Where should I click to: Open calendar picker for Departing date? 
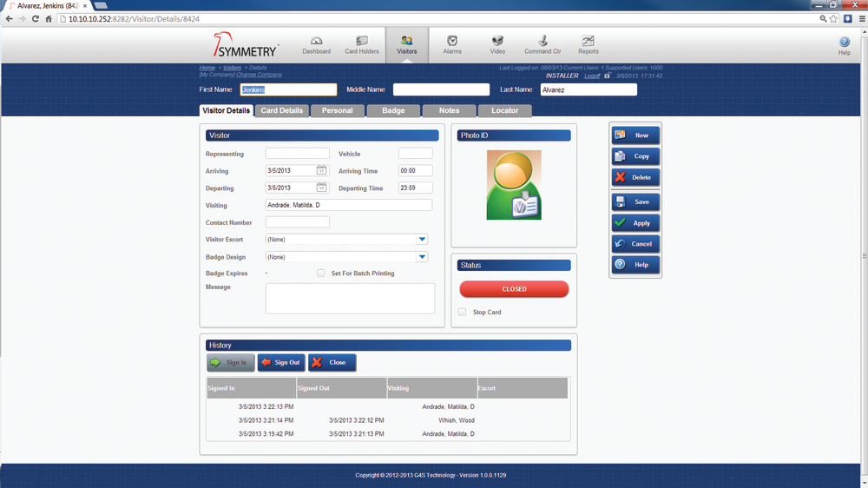(x=322, y=188)
